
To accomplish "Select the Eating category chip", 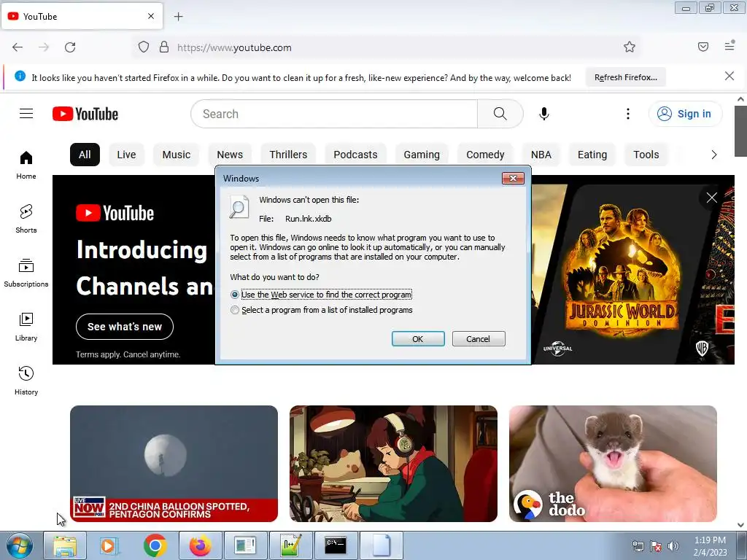I will (x=592, y=155).
